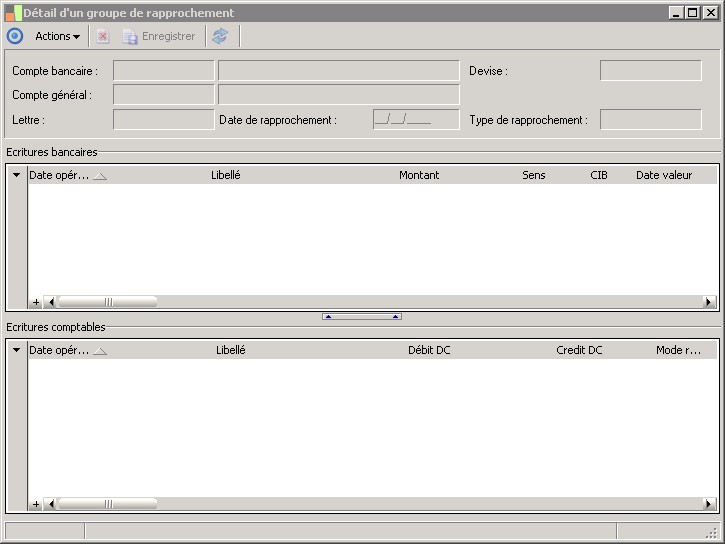Click Libellé header in Ecritures comptables grid
This screenshot has height=544, width=725.
[x=231, y=350]
